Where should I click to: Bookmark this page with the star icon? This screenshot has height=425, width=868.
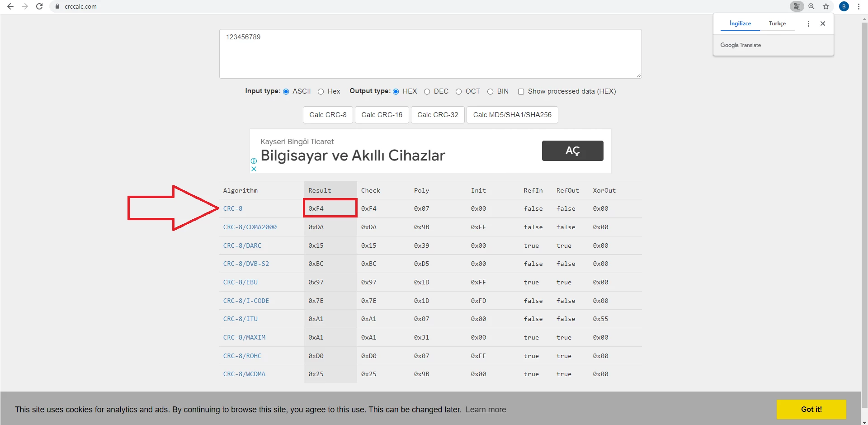point(826,6)
